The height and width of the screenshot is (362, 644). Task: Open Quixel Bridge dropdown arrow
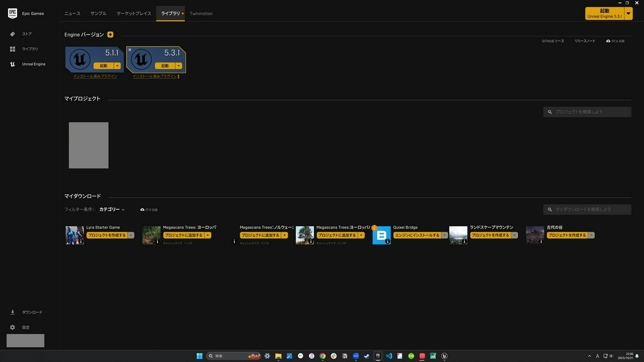(444, 235)
